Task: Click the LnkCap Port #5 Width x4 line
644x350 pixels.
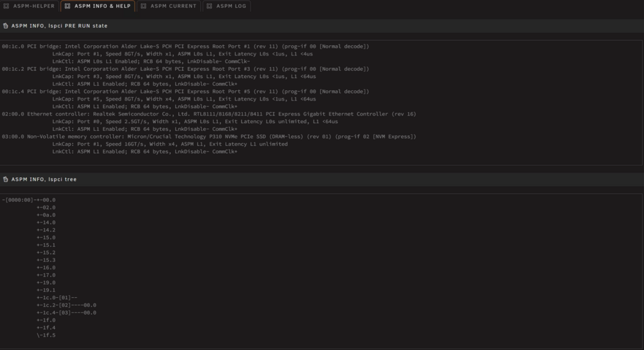Action: [x=184, y=99]
